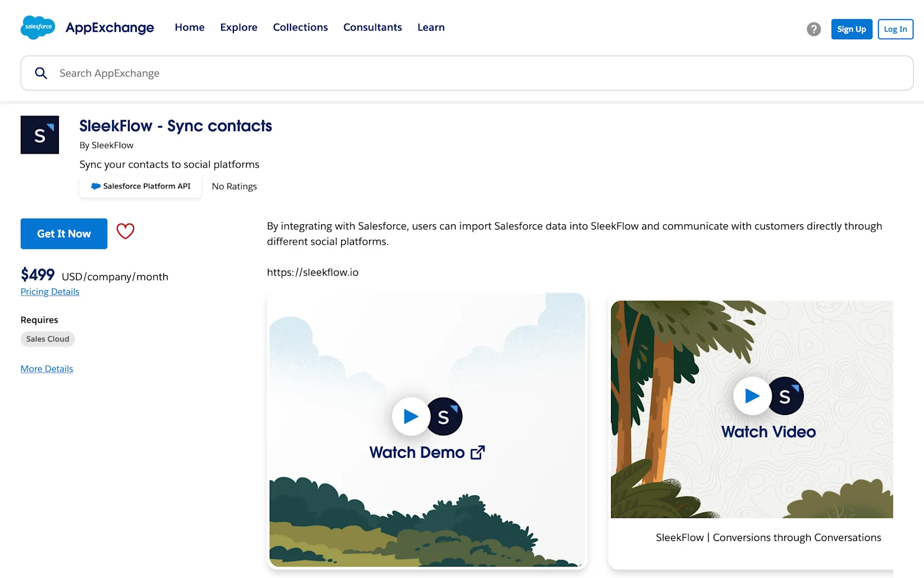Open the Learn section
The width and height of the screenshot is (924, 578).
[x=431, y=27]
